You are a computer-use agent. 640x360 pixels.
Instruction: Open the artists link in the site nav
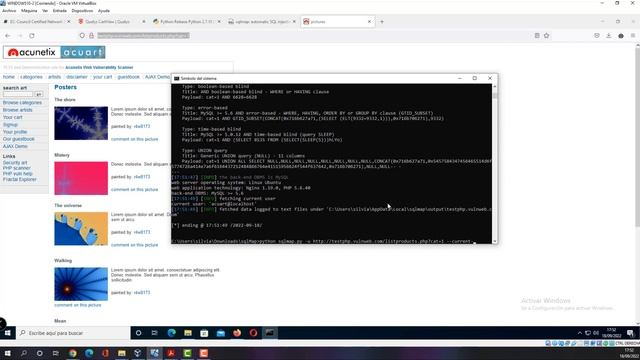(x=54, y=77)
